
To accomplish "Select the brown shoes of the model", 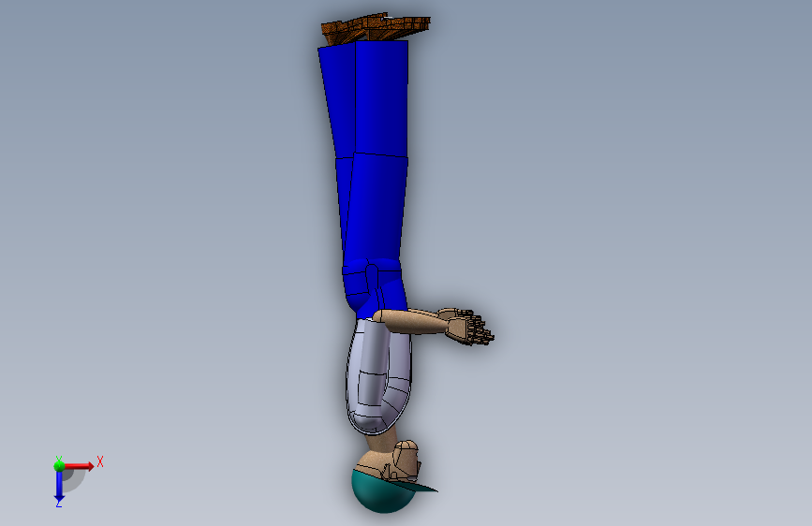I will 376,28.
